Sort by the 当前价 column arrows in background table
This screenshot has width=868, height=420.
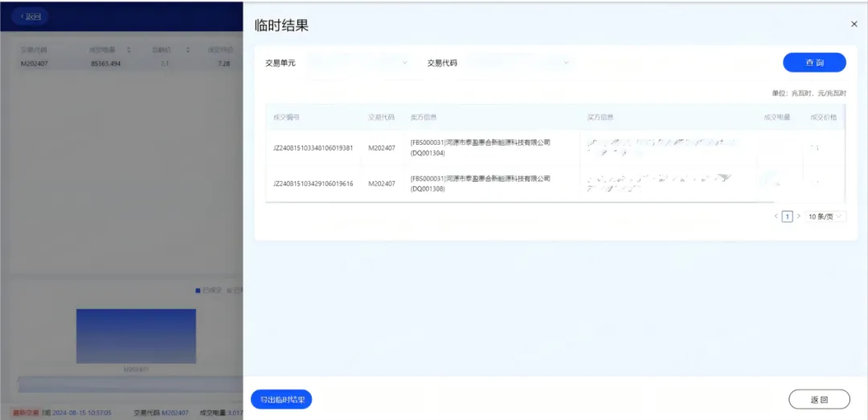[x=188, y=50]
